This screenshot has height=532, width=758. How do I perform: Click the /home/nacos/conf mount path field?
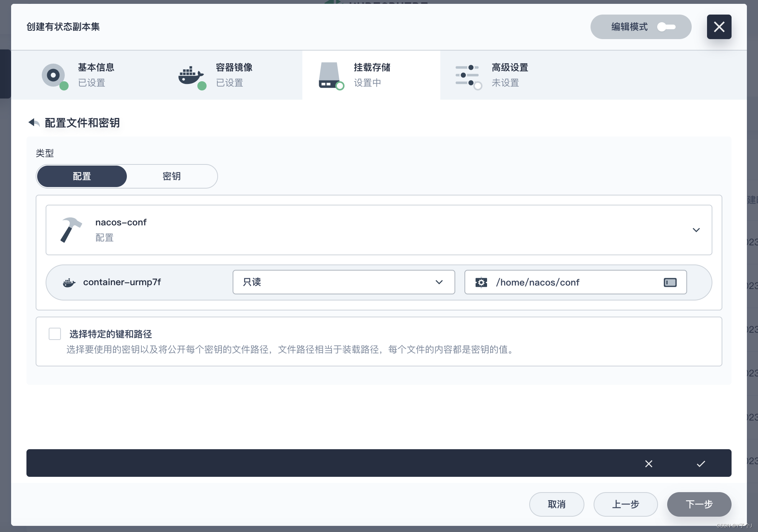[x=576, y=282]
